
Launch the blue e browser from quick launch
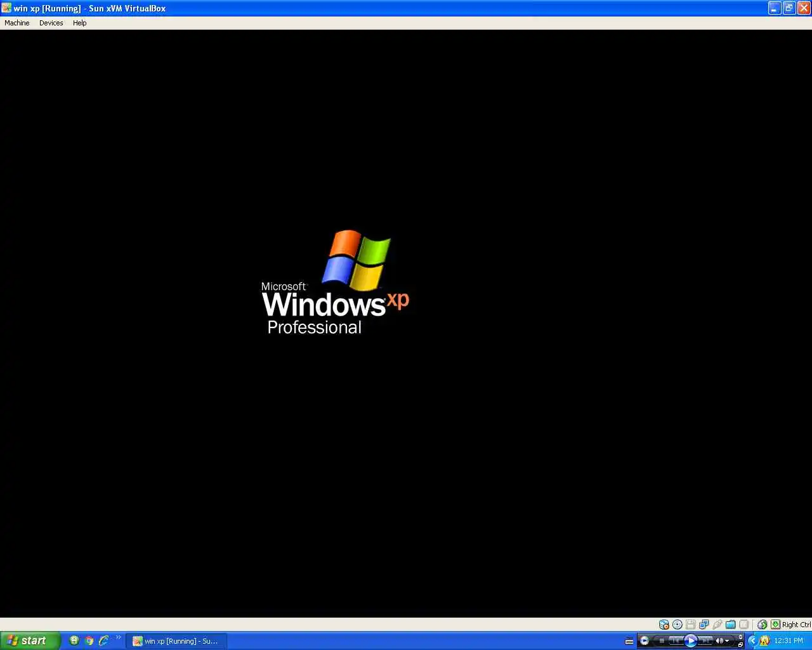103,640
